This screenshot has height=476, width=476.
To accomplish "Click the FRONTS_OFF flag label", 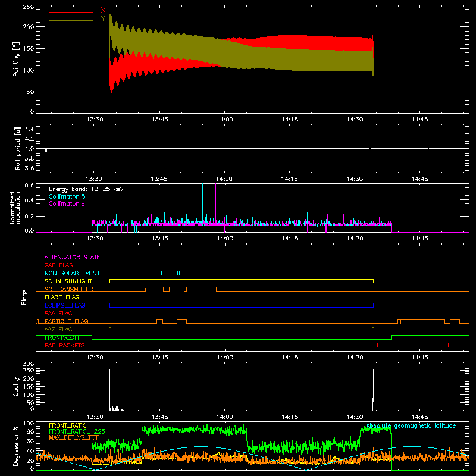I will 62,337.
